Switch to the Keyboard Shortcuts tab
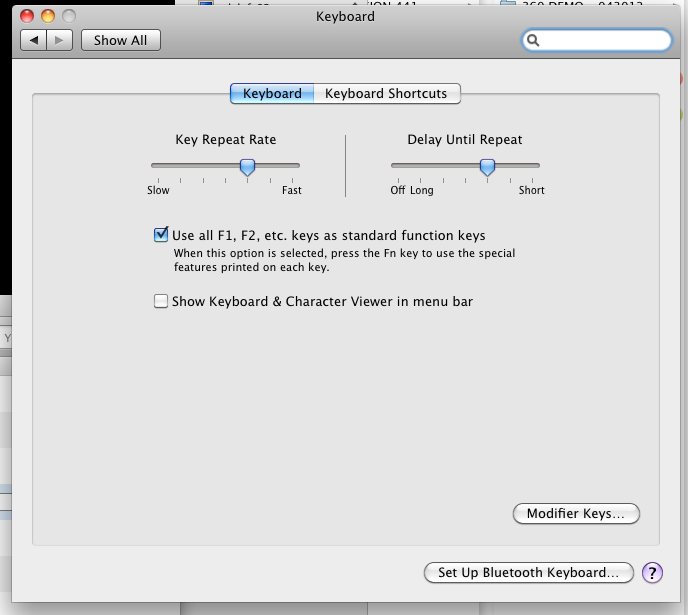The image size is (688, 615). pos(387,93)
